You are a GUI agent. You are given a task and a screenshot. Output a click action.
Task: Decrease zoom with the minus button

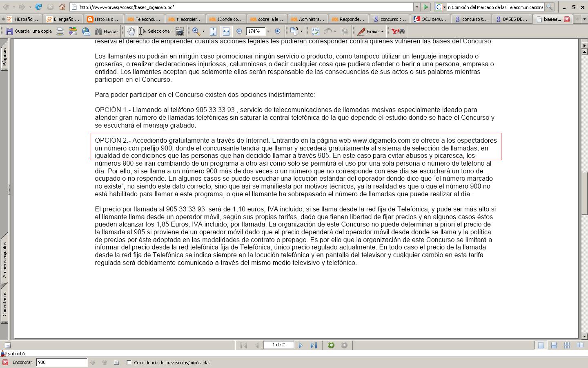coord(239,31)
